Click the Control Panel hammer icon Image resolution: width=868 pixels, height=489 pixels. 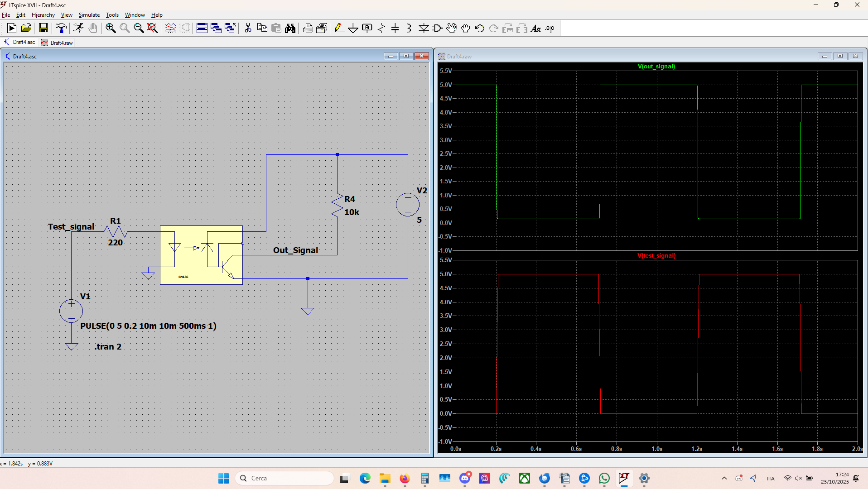coord(61,28)
